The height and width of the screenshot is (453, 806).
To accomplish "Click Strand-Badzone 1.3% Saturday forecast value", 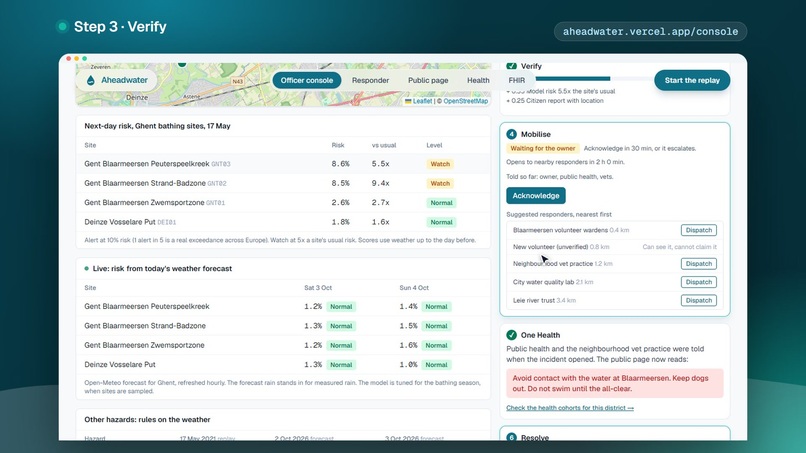I will pos(313,326).
